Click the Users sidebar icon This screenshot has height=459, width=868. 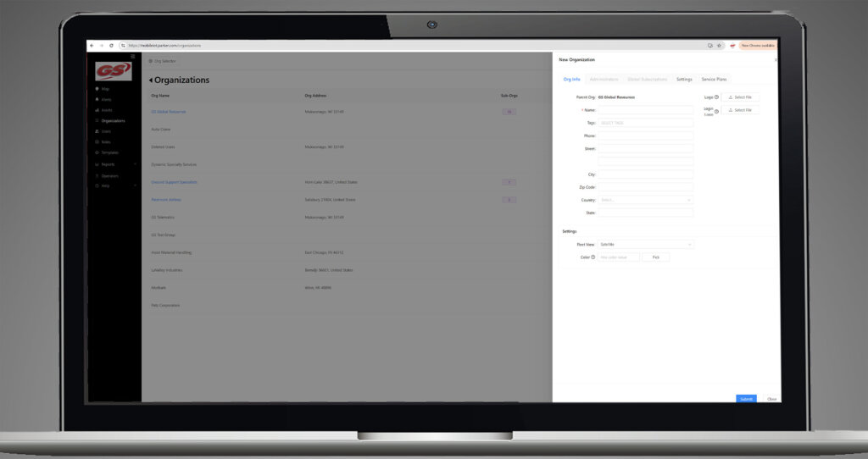tap(97, 131)
